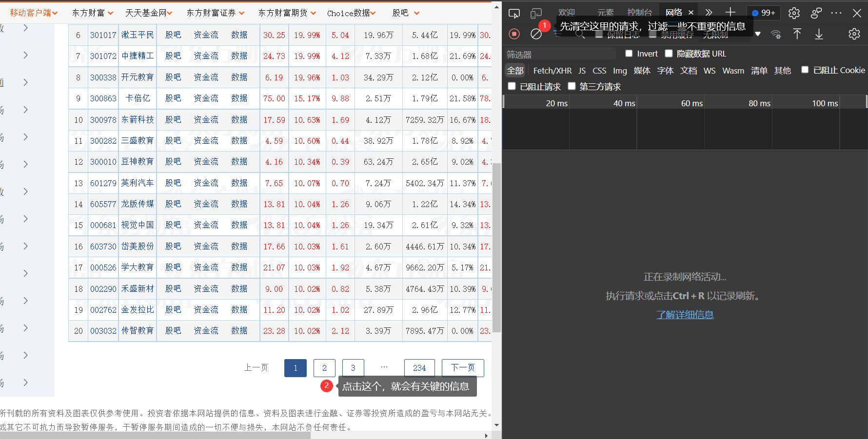Screen dimensions: 868x439
Task: Close the DevTools panel with the X
Action: pyautogui.click(x=857, y=13)
